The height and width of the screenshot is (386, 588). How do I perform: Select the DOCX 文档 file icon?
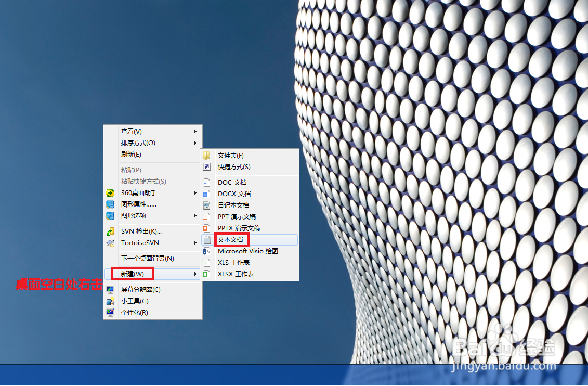[x=207, y=194]
